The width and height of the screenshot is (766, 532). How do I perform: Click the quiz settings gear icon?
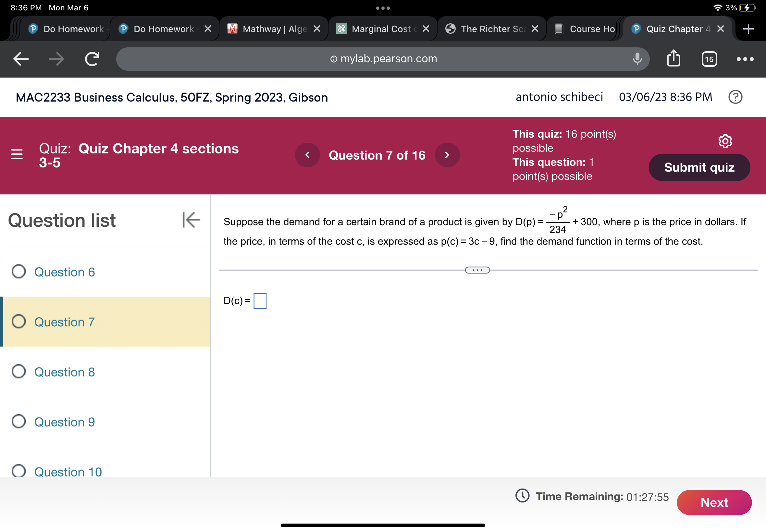(725, 141)
